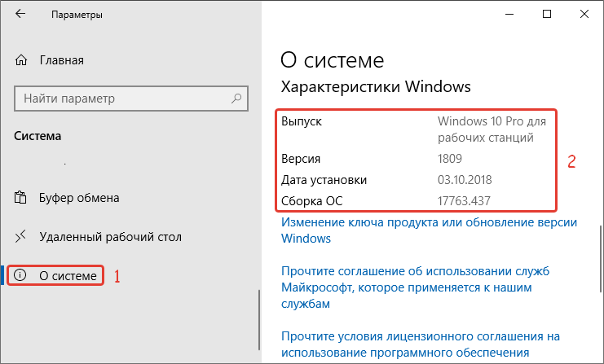
Task: Click the magnifier icon in search box
Action: tap(236, 99)
